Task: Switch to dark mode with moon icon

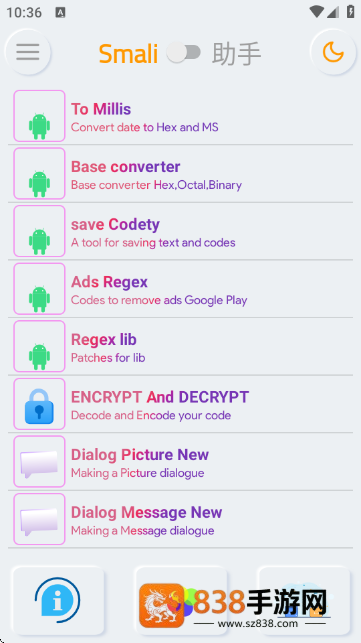Action: click(333, 52)
